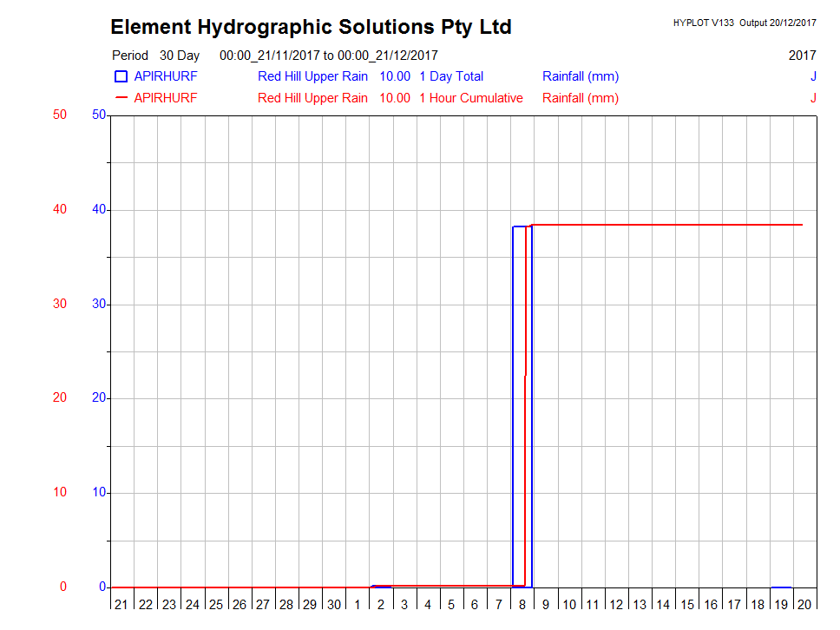Click the 'Period 30 Day' label

[155, 55]
